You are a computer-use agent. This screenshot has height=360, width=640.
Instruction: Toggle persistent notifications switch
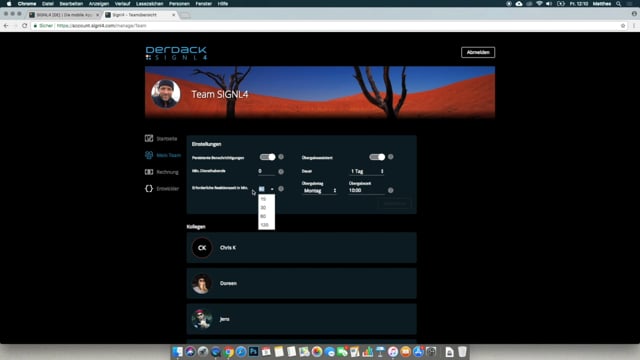pyautogui.click(x=267, y=157)
